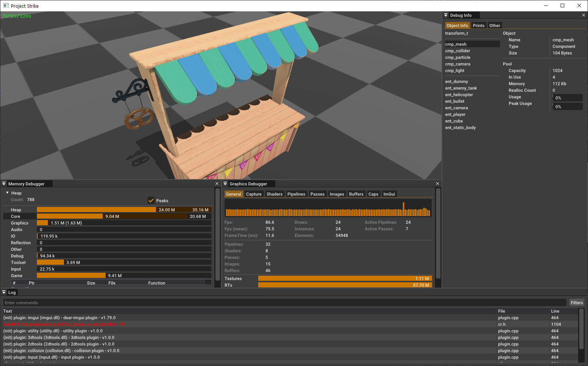
Task: Select cmp_collider in the component list
Action: [x=458, y=51]
